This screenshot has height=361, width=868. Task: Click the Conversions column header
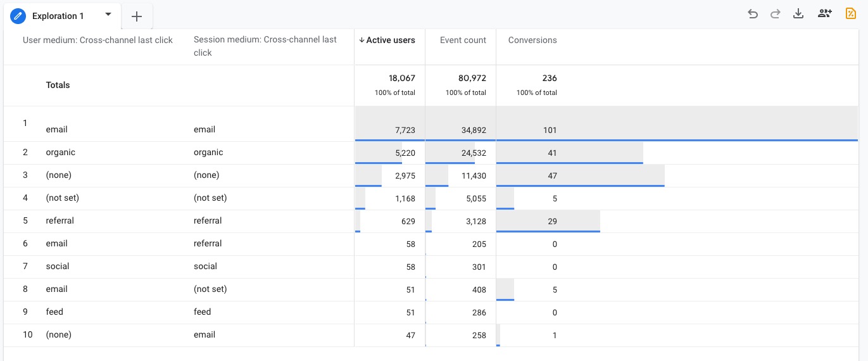point(532,40)
